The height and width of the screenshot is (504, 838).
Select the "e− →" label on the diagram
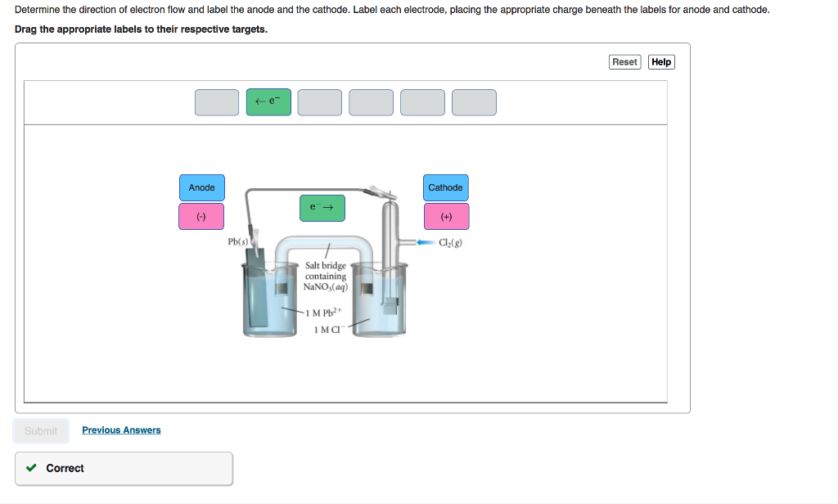pyautogui.click(x=322, y=208)
